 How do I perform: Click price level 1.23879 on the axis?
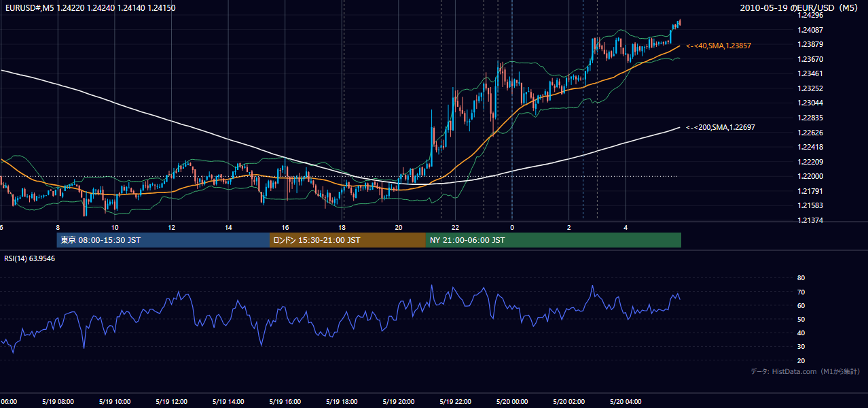(x=810, y=44)
